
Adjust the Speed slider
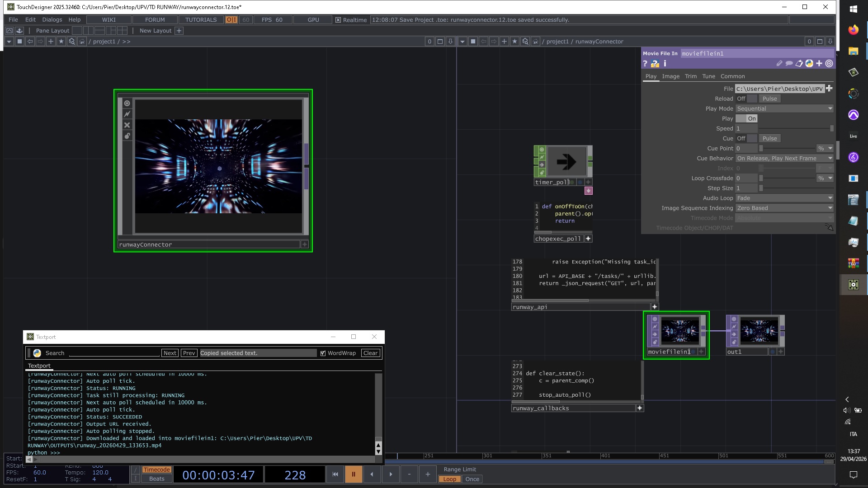(x=796, y=129)
